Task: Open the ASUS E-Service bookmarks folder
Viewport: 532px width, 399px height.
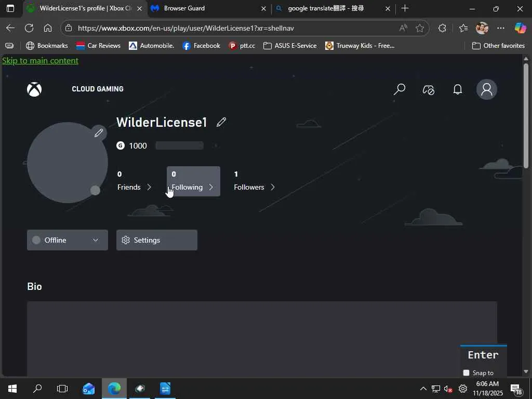Action: click(290, 46)
